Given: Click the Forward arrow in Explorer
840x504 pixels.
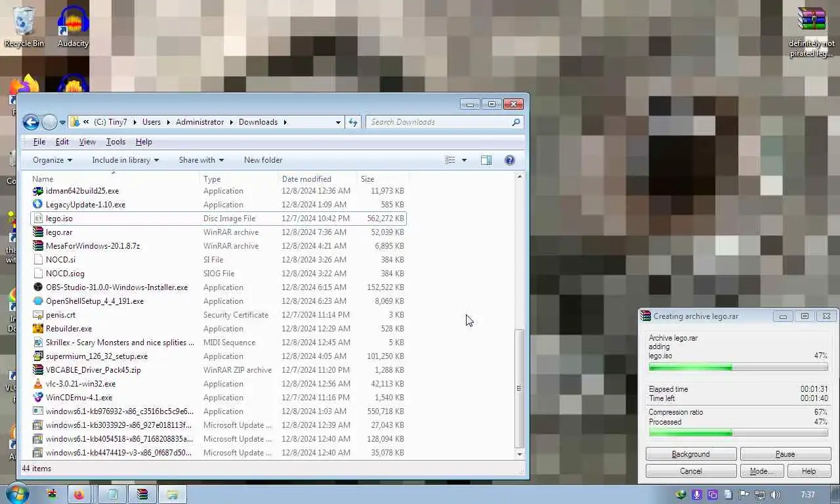Looking at the screenshot, I should (x=50, y=122).
